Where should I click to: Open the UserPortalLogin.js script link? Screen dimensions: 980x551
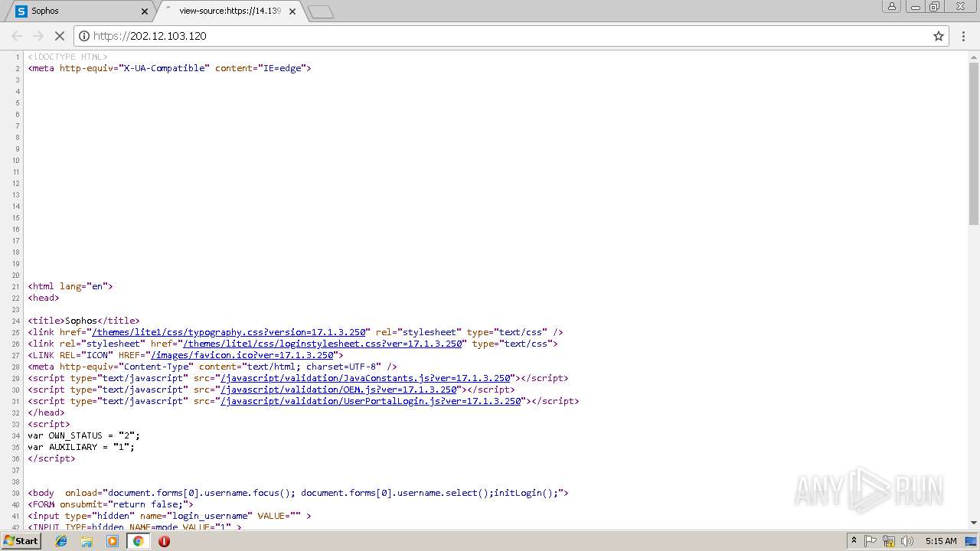coord(371,401)
